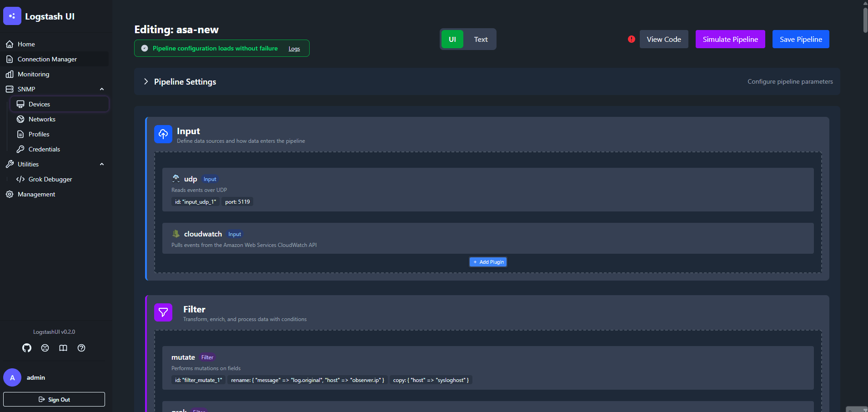Click the Monitoring bar chart icon
The width and height of the screenshot is (868, 412).
tap(10, 74)
